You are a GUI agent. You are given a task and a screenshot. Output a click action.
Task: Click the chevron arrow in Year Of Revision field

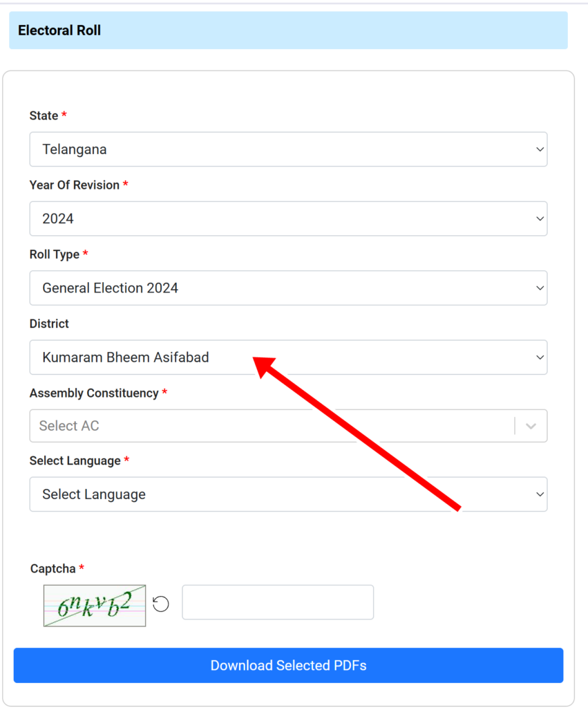(x=540, y=219)
